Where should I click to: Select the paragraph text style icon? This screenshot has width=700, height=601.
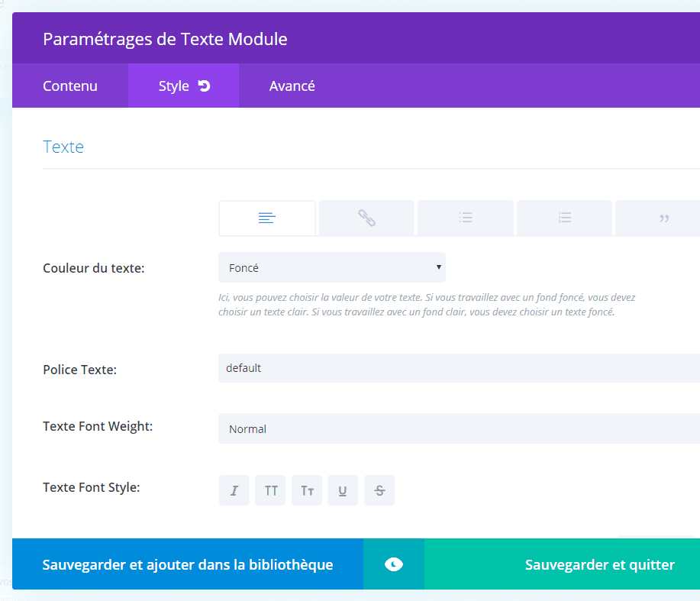(x=266, y=218)
